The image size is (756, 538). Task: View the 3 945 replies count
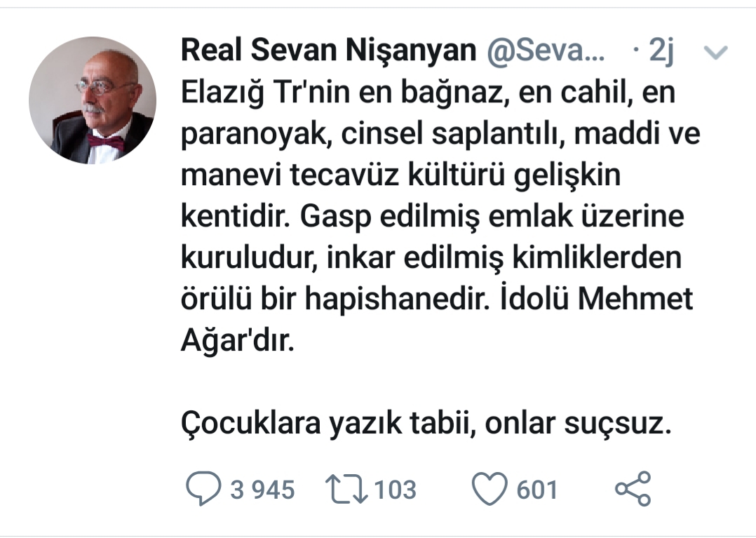pos(263,490)
